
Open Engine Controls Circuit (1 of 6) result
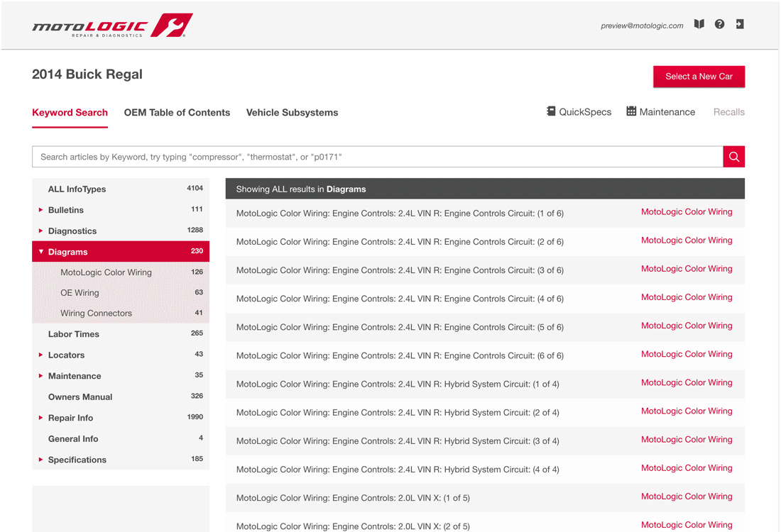tap(400, 214)
